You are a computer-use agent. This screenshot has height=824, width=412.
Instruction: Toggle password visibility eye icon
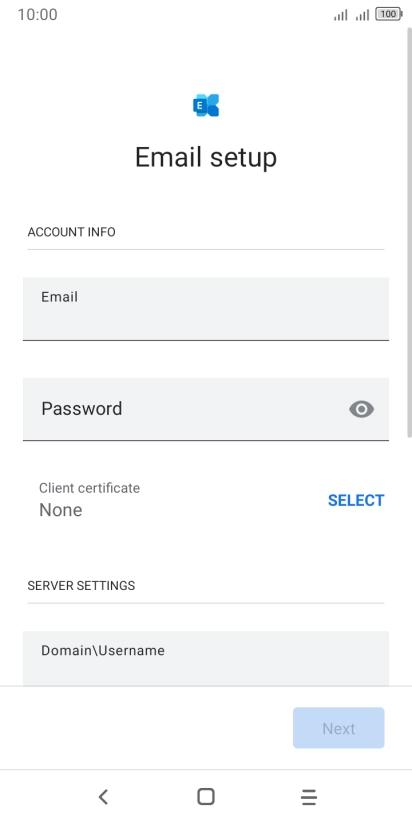pyautogui.click(x=362, y=409)
